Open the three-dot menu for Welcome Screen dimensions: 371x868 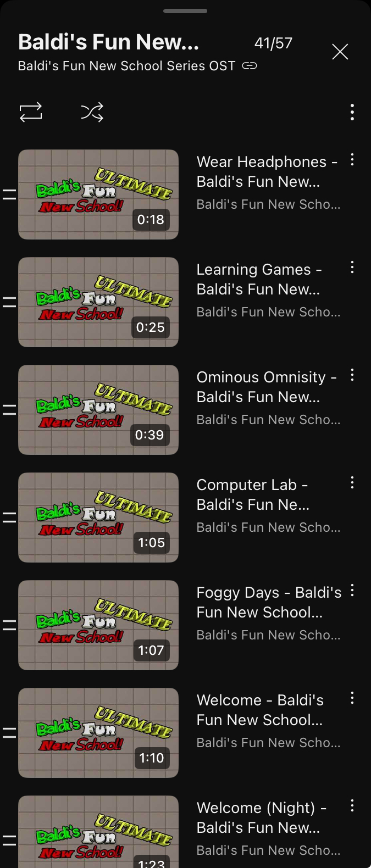352,698
